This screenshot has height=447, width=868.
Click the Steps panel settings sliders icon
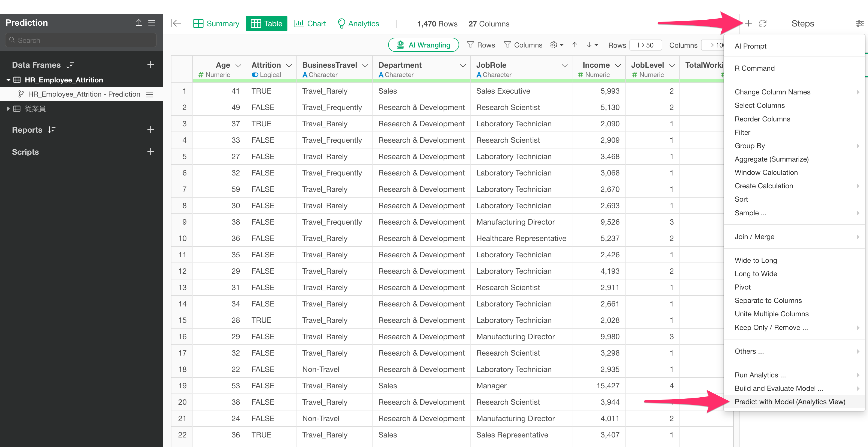(859, 23)
